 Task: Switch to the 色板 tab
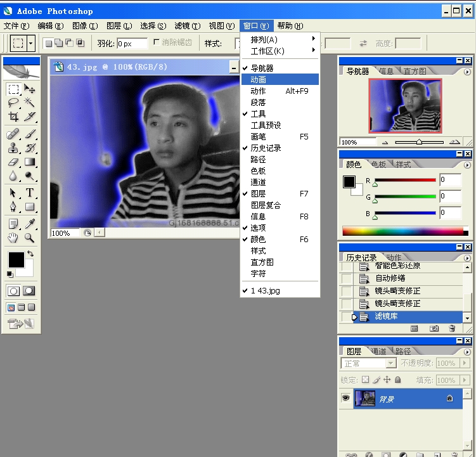(378, 164)
